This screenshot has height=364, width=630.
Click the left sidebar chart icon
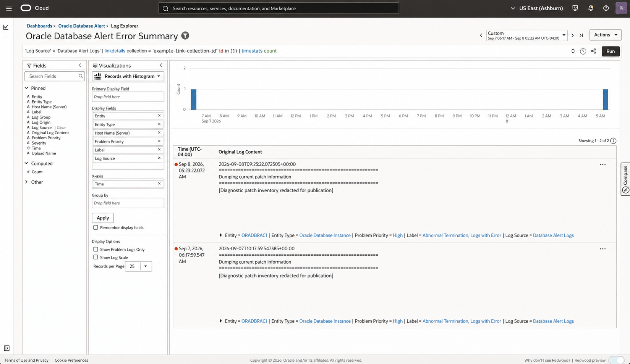pos(6,27)
